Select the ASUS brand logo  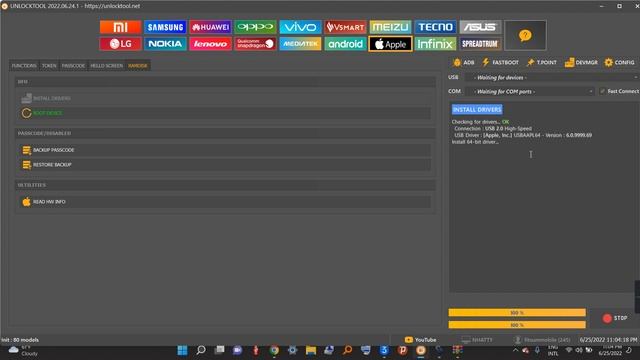(480, 27)
